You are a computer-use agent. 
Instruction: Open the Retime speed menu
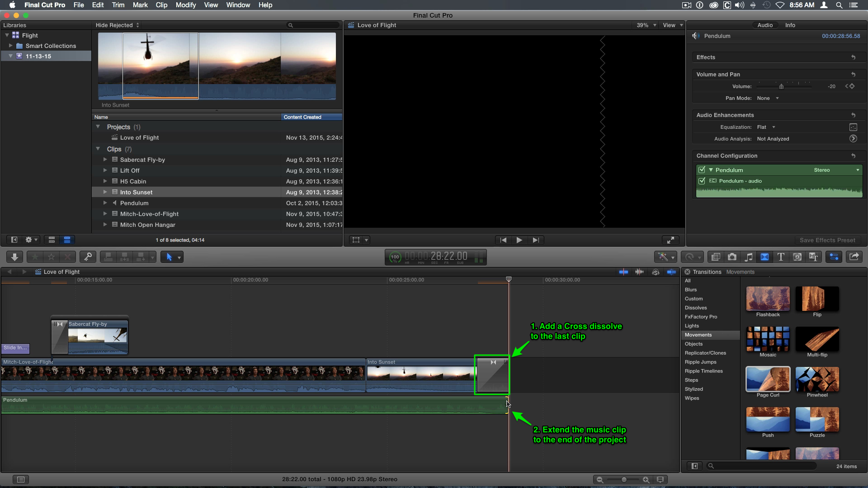pos(692,257)
